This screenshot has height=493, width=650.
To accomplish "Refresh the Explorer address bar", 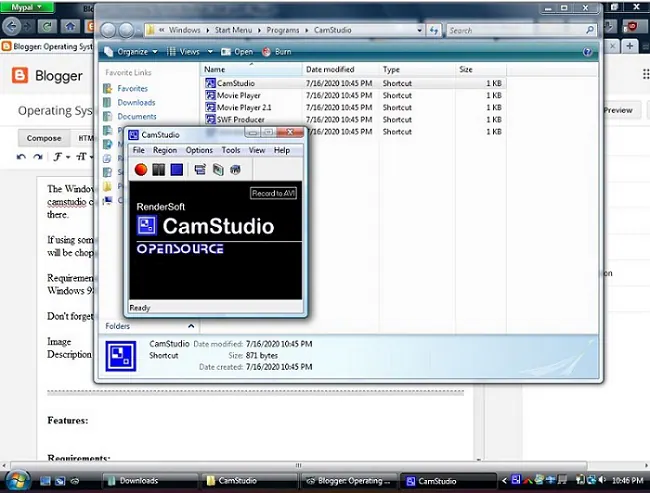I will point(434,30).
